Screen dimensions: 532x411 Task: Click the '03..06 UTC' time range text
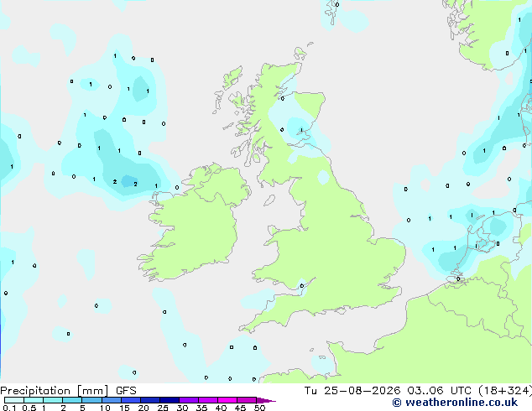(x=439, y=391)
